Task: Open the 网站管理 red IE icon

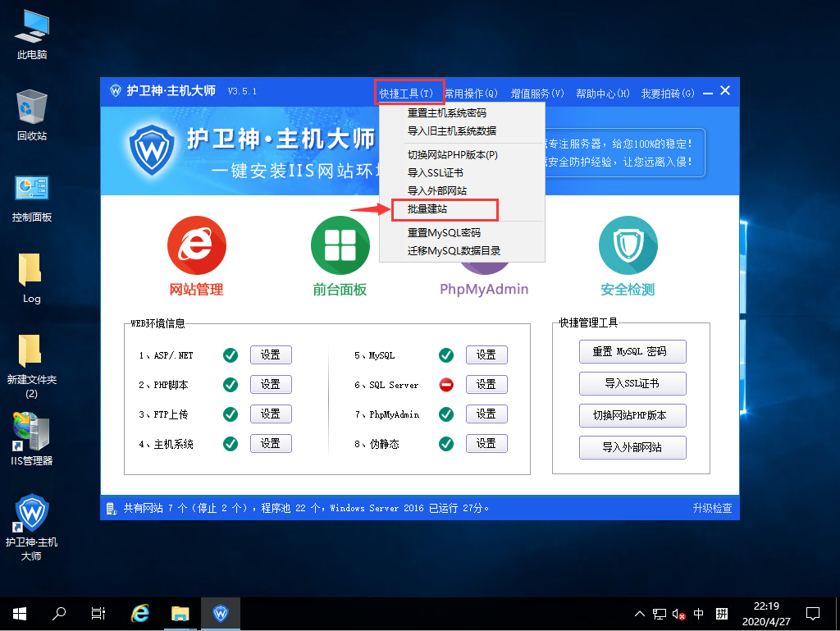Action: [196, 245]
